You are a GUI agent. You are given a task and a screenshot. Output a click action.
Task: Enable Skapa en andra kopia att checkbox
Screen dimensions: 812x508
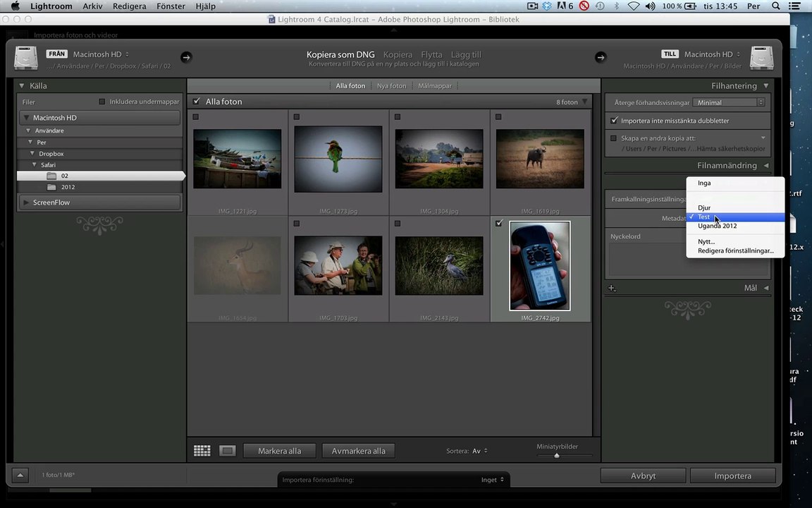(x=614, y=138)
